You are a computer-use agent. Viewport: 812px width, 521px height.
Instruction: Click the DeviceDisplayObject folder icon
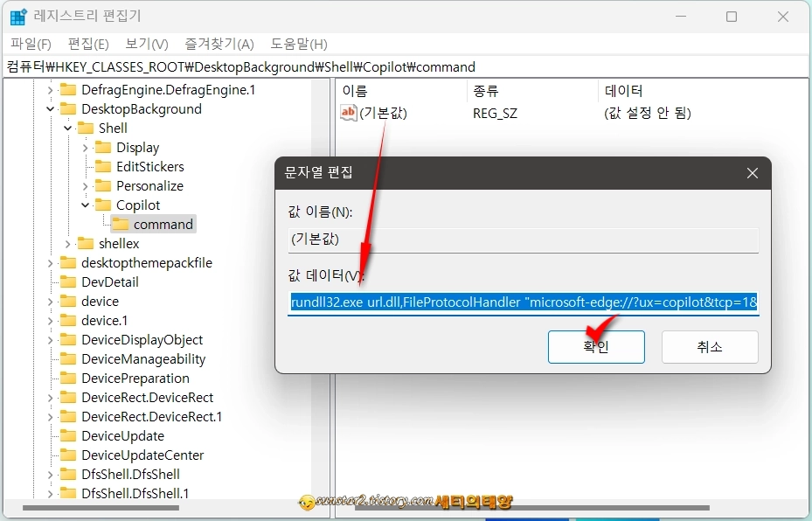pyautogui.click(x=68, y=340)
